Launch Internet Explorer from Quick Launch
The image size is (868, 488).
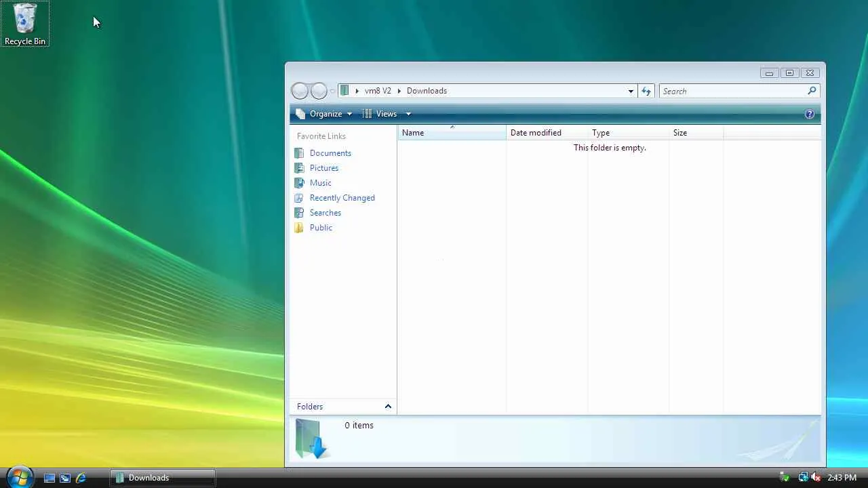pyautogui.click(x=81, y=478)
